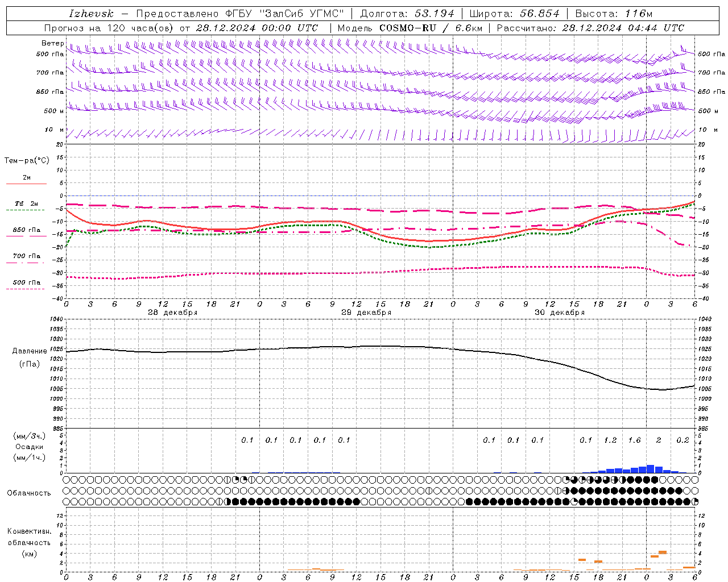Click the Давление panel label
This screenshot has width=728, height=582.
point(29,351)
